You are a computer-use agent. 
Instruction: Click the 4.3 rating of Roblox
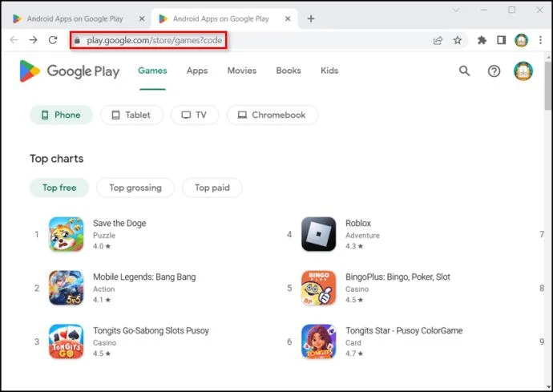354,246
